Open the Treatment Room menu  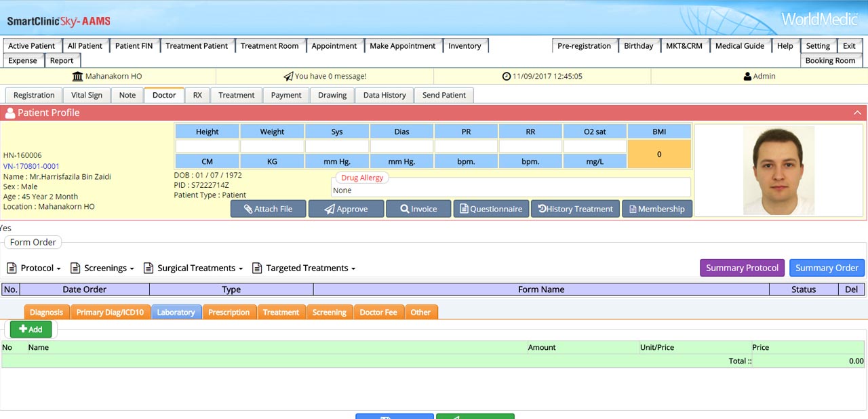[269, 46]
